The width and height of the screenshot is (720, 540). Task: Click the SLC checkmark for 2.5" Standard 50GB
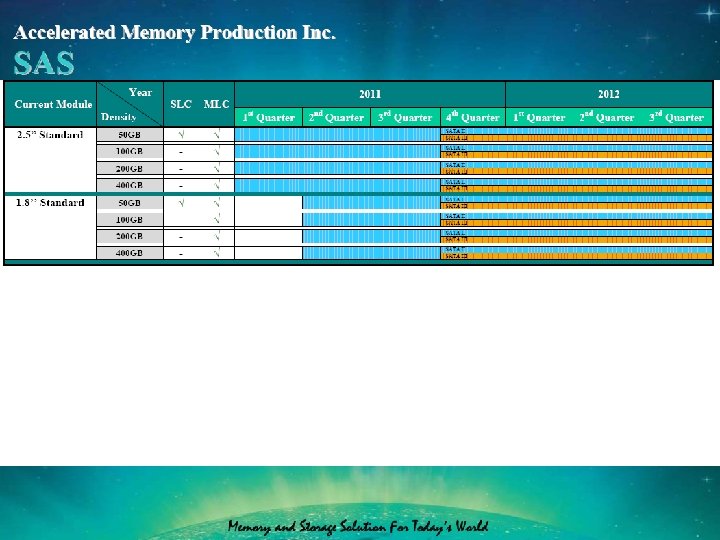coord(181,135)
